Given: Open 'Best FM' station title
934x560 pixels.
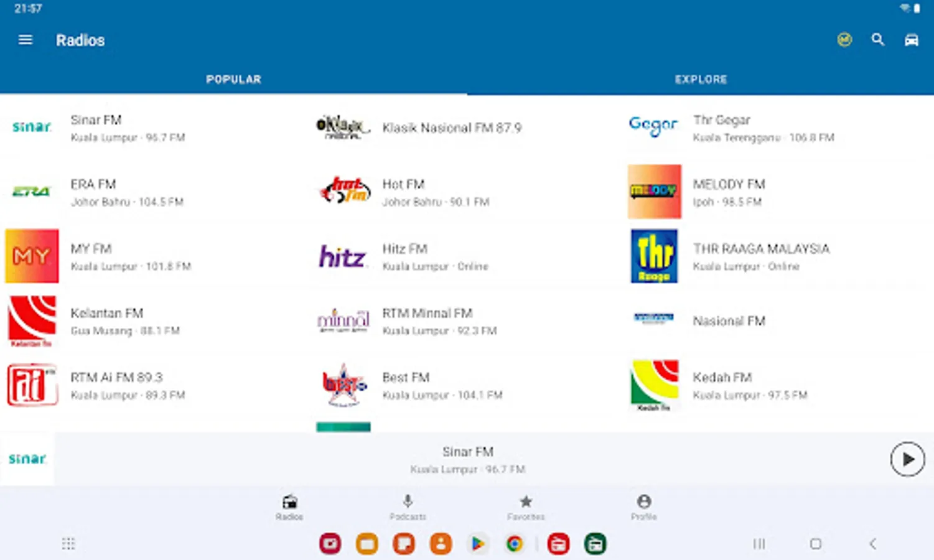Looking at the screenshot, I should (x=406, y=377).
